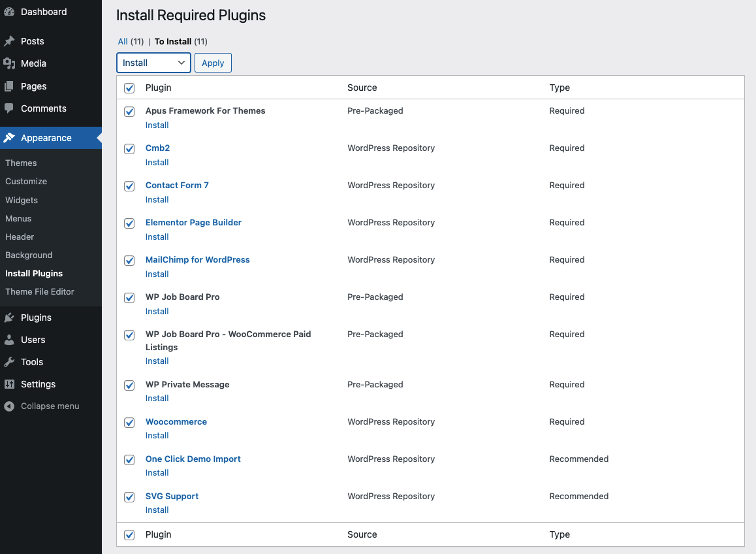Select Install Plugins submenu item

coord(34,274)
